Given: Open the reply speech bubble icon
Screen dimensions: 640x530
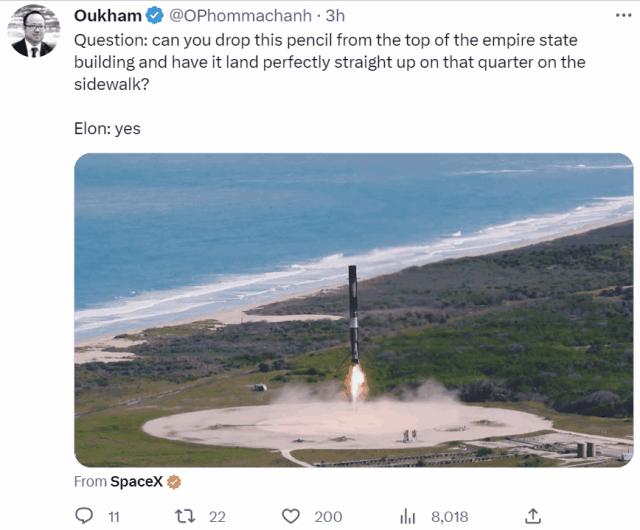Looking at the screenshot, I should point(84,516).
